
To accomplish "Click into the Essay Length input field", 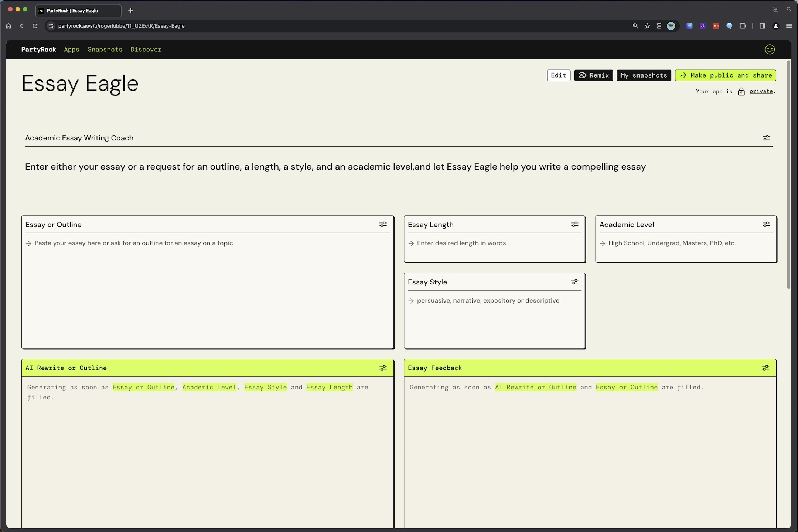I will (x=494, y=243).
